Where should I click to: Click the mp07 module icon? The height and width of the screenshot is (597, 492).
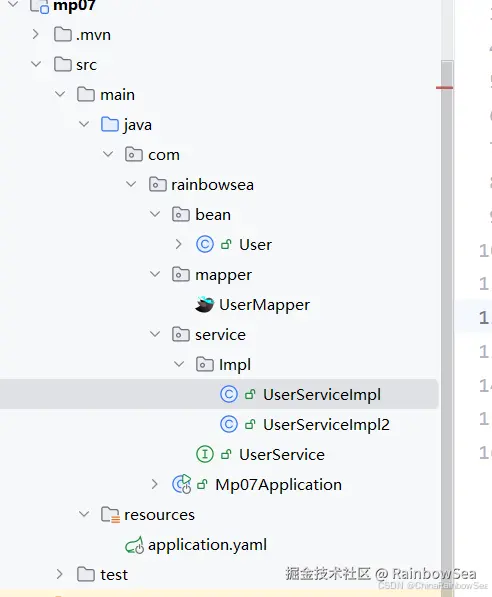point(40,6)
